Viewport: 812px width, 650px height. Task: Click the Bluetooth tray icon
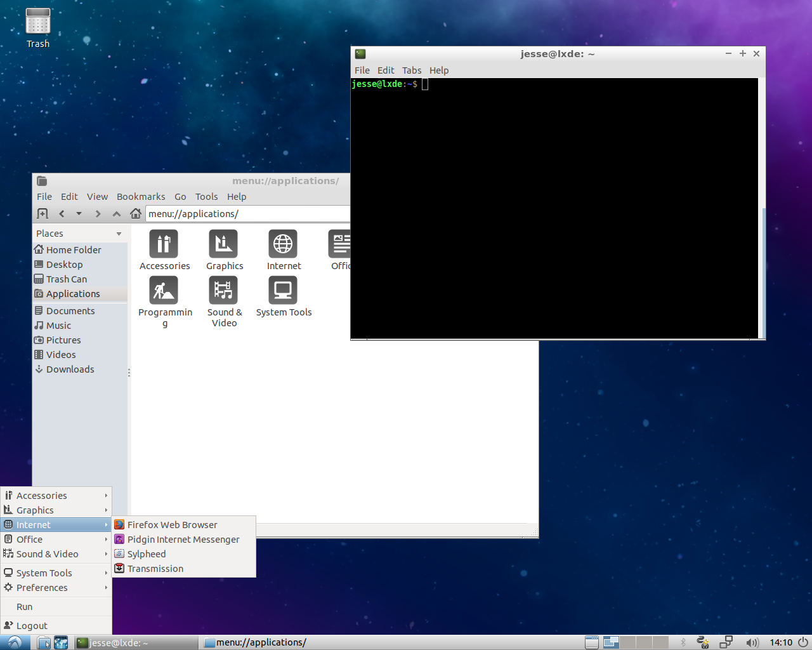pyautogui.click(x=683, y=642)
